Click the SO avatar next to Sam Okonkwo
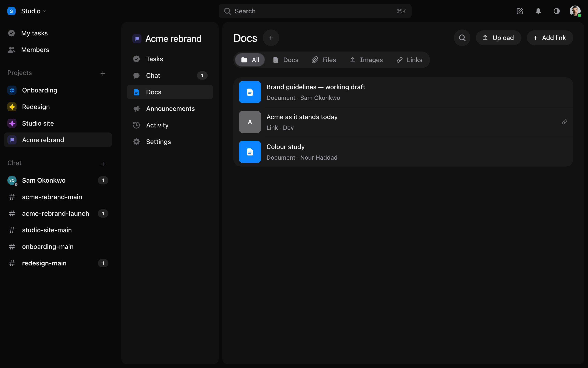Screen dimensions: 588x368 [x=12, y=180]
